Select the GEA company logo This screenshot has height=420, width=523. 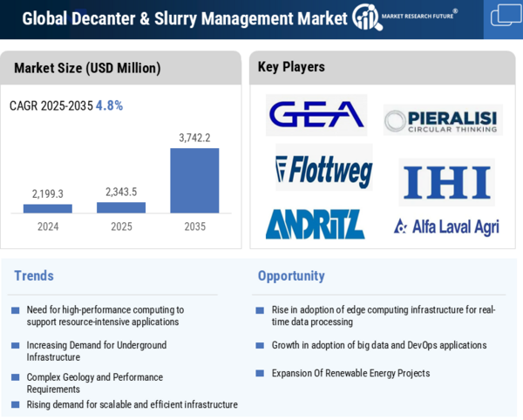(x=316, y=114)
